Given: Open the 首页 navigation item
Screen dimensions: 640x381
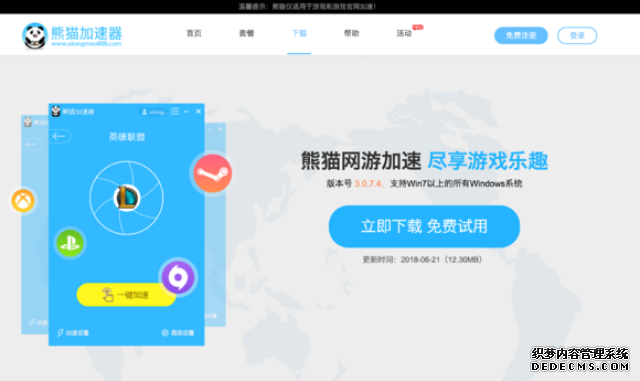Looking at the screenshot, I should click(x=194, y=33).
